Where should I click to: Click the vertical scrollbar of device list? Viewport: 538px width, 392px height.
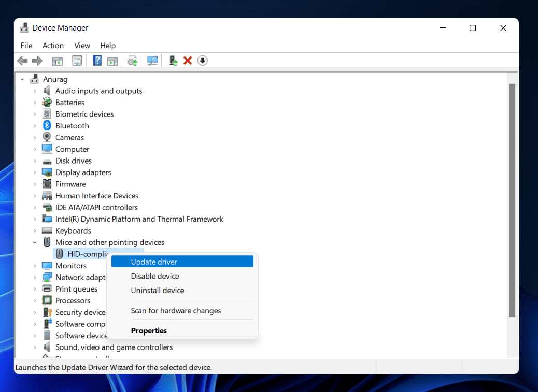pyautogui.click(x=512, y=207)
